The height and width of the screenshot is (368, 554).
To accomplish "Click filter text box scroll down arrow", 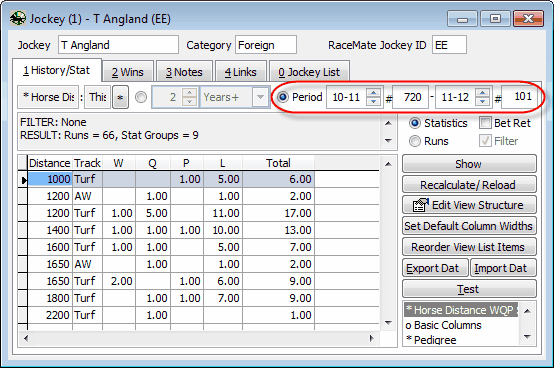I will pyautogui.click(x=388, y=141).
